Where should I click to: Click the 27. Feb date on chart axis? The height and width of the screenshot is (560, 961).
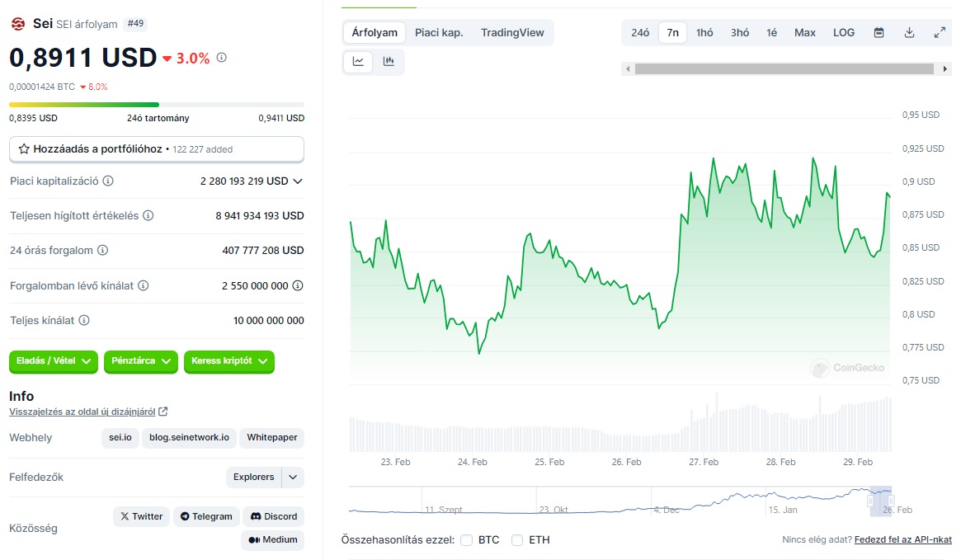click(704, 462)
